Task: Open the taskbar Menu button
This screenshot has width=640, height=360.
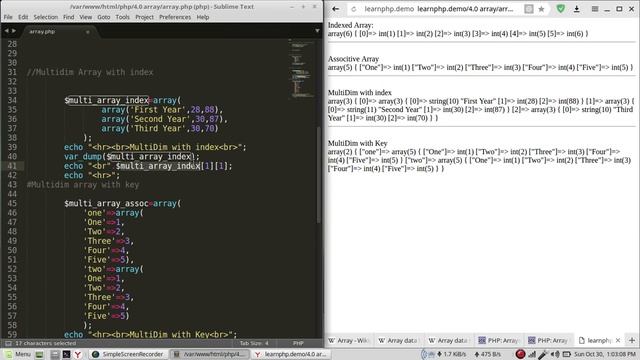Action: tap(18, 354)
